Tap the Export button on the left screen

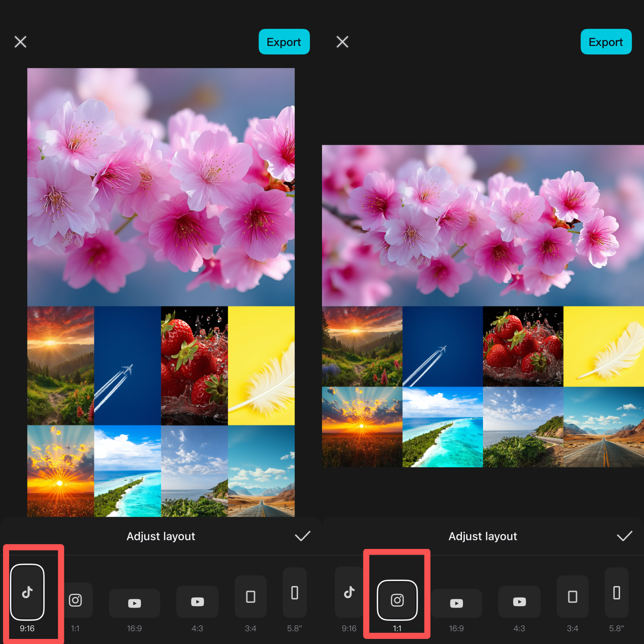[x=284, y=42]
